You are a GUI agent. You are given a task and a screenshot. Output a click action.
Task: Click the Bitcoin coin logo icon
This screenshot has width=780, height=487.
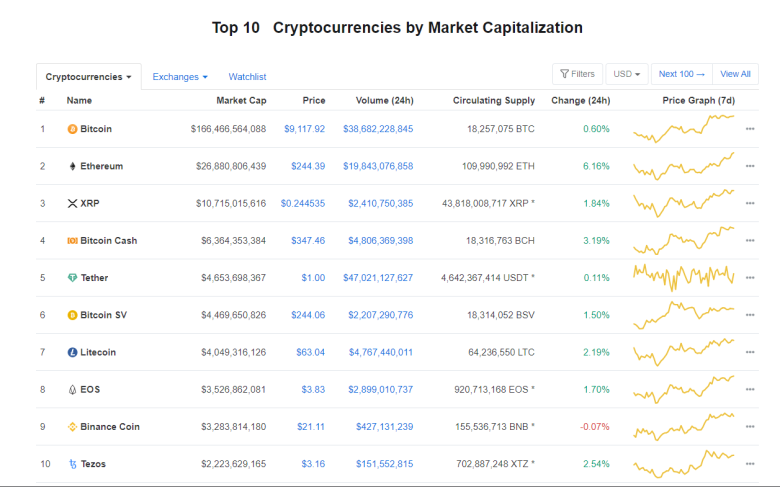pos(72,129)
